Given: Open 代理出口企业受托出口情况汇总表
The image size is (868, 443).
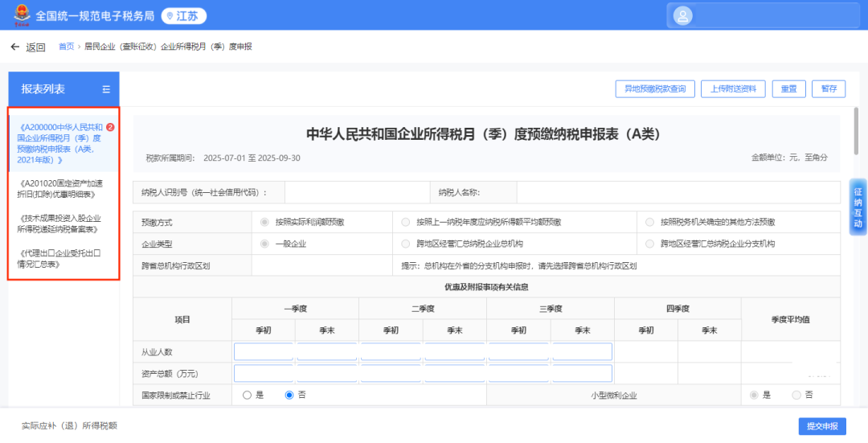Looking at the screenshot, I should click(60, 258).
